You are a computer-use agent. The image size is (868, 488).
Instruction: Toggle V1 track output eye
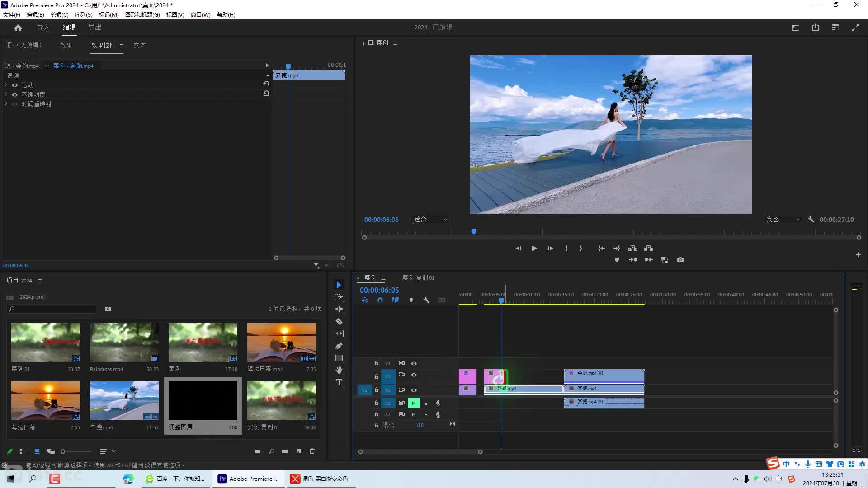(x=414, y=390)
